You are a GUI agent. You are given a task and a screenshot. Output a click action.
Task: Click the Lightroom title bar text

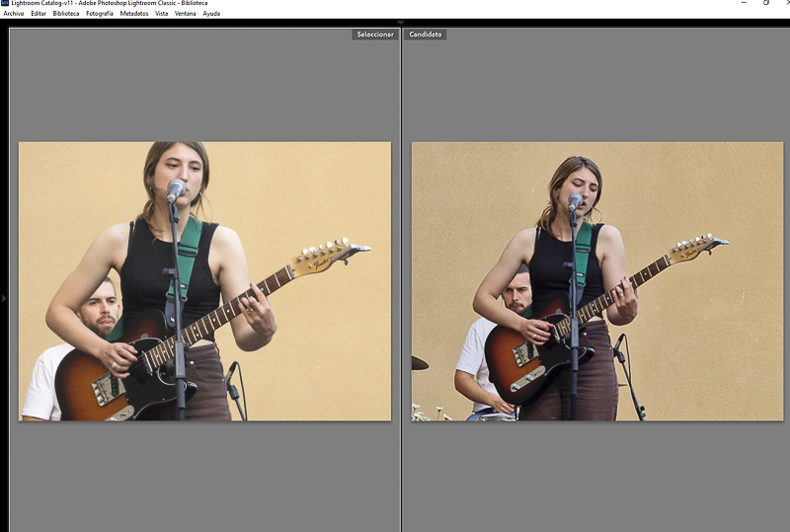(x=110, y=3)
